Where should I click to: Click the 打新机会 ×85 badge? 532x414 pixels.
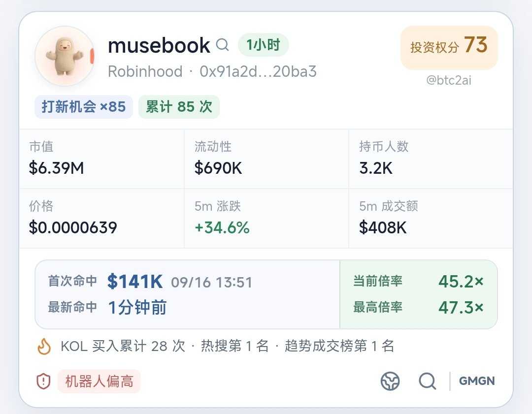click(83, 107)
